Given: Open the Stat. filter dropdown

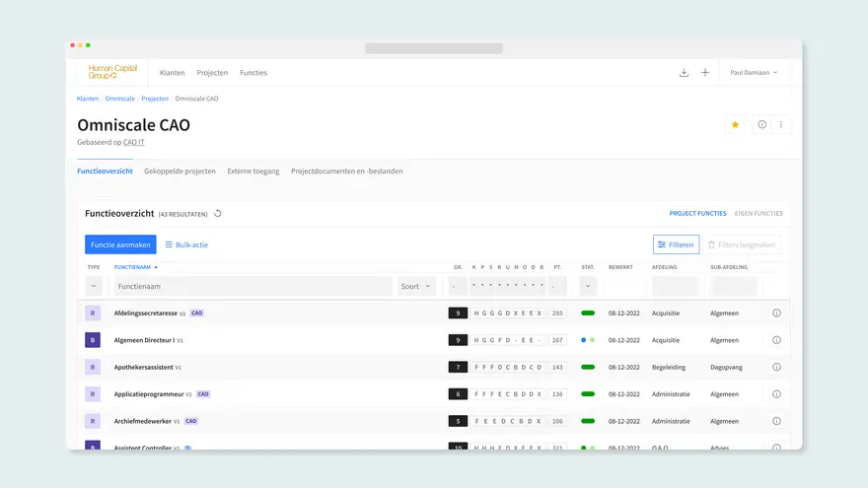Looking at the screenshot, I should [x=588, y=286].
